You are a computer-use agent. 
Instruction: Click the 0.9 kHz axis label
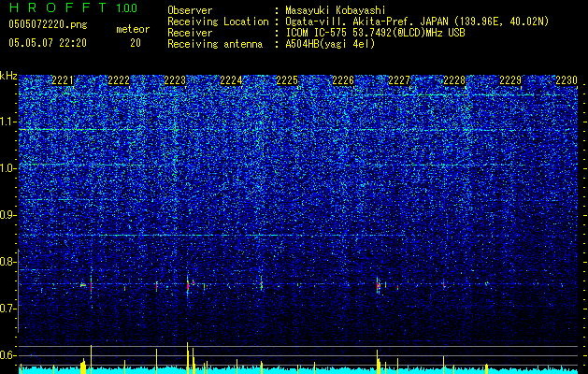pyautogui.click(x=8, y=215)
